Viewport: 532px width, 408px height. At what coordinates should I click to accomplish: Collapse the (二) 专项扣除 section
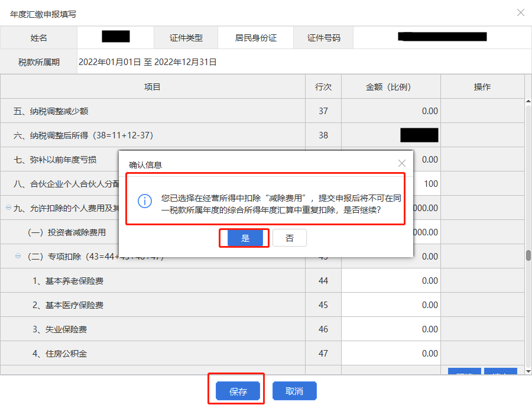pos(18,256)
